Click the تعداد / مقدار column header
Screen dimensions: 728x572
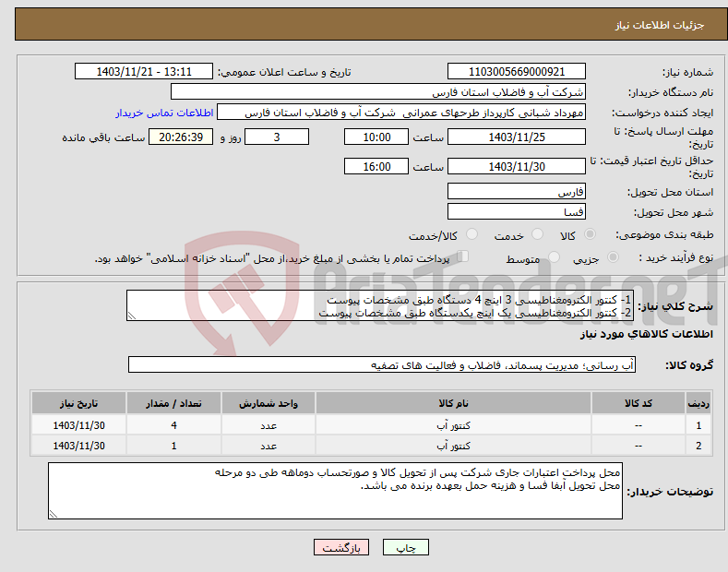tap(173, 403)
